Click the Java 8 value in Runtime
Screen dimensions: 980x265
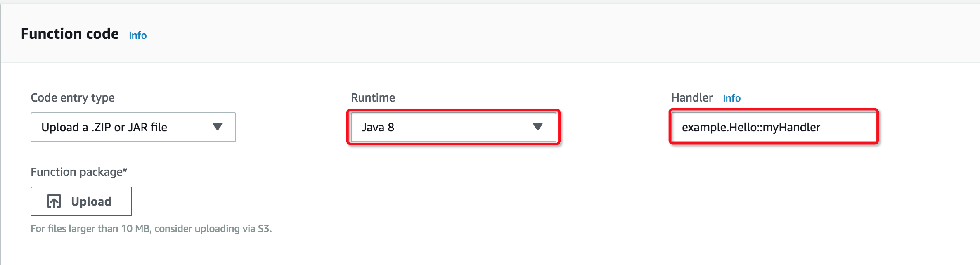[x=378, y=127]
